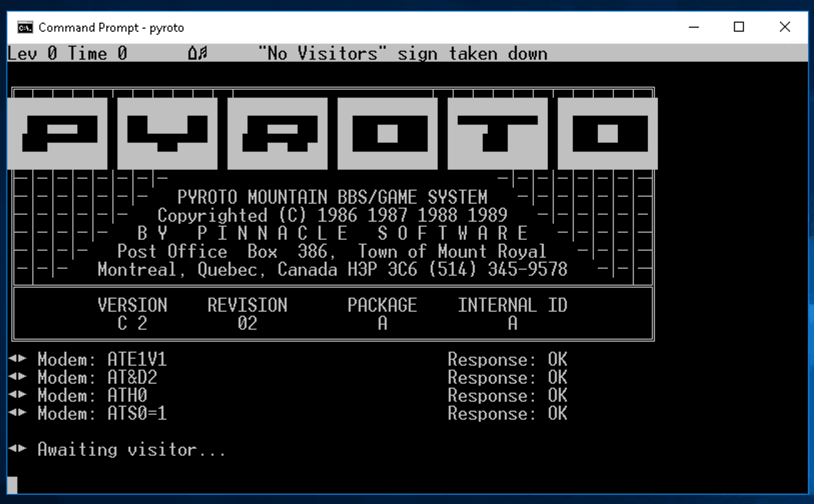This screenshot has height=504, width=814.
Task: Click 'PYROTO MOUNTAIN BBS/GAME SYSTEM' title line
Action: click(332, 197)
